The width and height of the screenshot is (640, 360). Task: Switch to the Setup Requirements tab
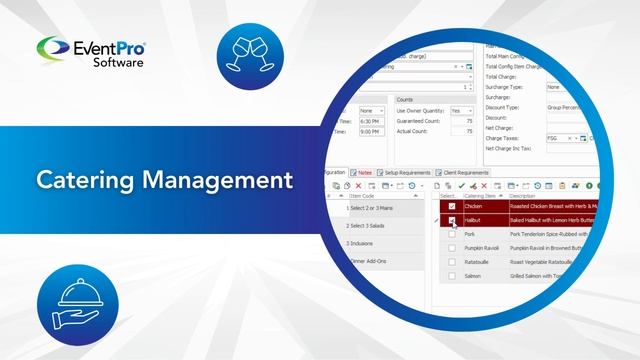(x=404, y=173)
